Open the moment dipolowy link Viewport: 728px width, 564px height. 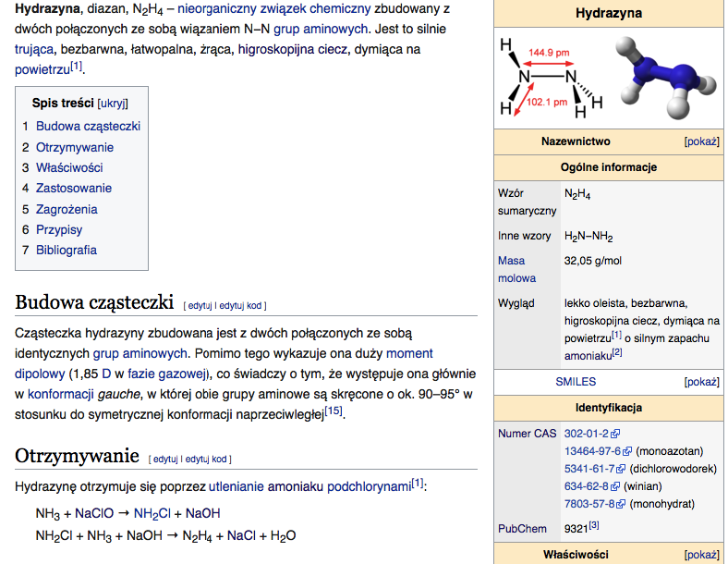(409, 354)
